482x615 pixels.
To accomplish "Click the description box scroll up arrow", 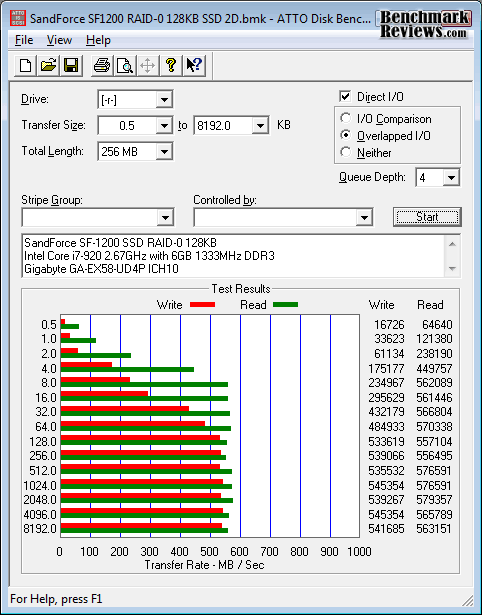I will coord(452,244).
